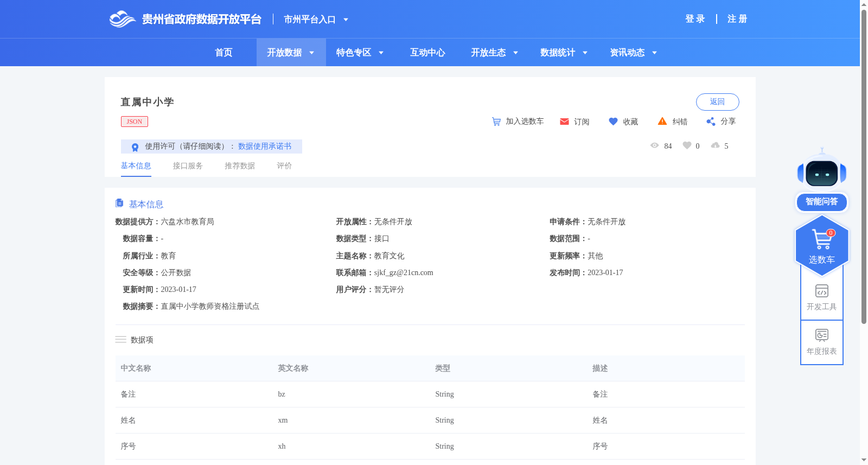Click the gray heart likes-count icon
Image resolution: width=868 pixels, height=465 pixels.
[x=687, y=145]
